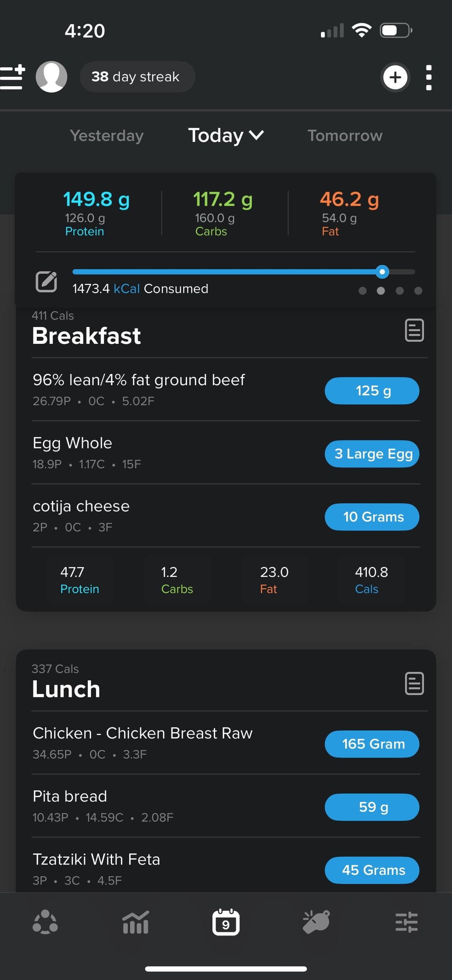
Task: Open the progress chart tab icon
Action: pos(136,922)
